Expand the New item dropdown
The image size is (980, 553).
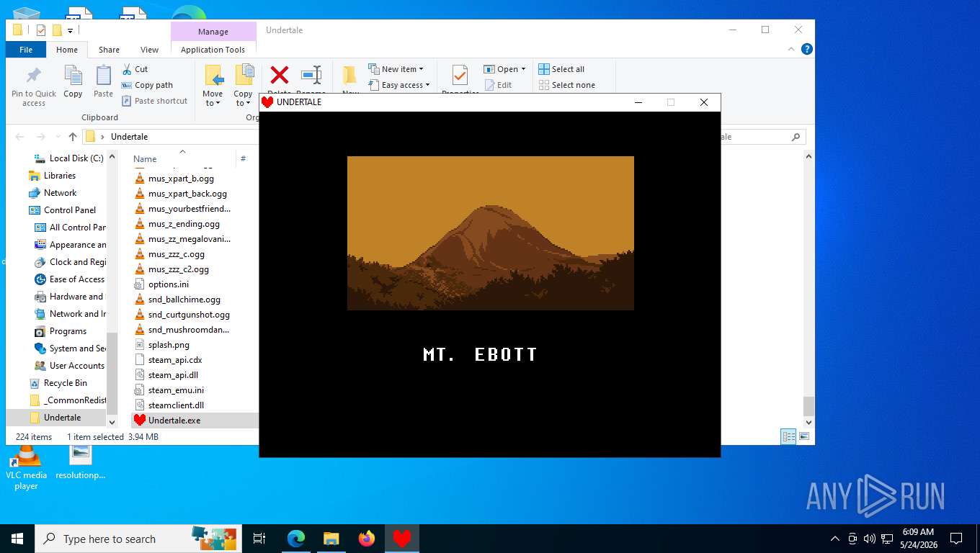point(396,69)
